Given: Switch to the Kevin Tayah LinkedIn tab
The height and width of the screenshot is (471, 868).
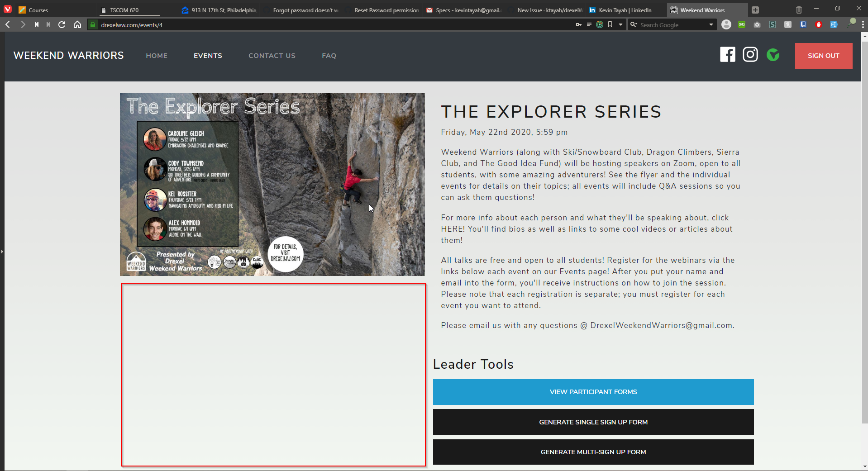Looking at the screenshot, I should click(626, 10).
